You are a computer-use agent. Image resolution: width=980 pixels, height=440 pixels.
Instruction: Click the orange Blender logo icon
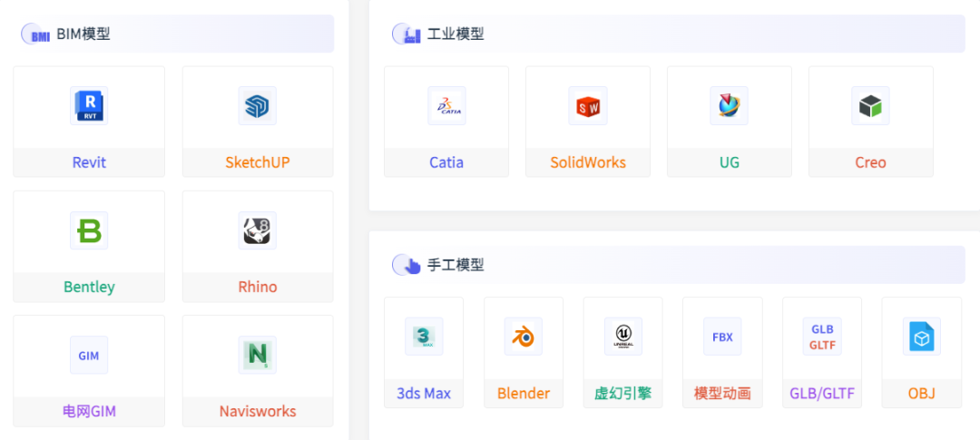(x=524, y=337)
